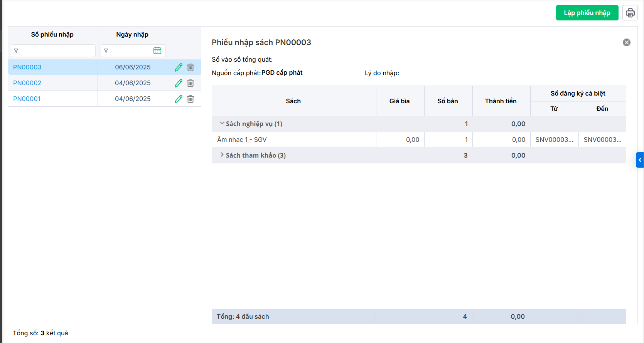Click the Giá bìa column header
Screen dimensions: 644x343
pos(400,101)
